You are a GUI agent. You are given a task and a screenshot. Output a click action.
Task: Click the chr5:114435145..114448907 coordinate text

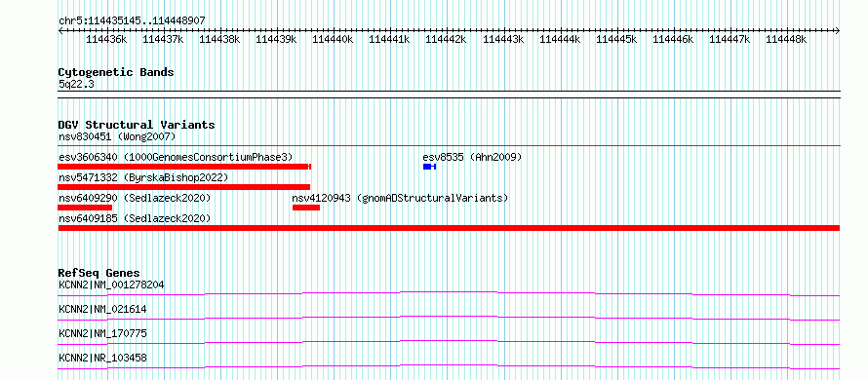[132, 21]
